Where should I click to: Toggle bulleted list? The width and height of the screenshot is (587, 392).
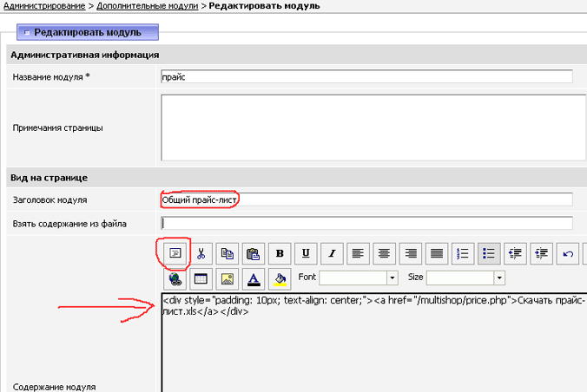click(489, 253)
